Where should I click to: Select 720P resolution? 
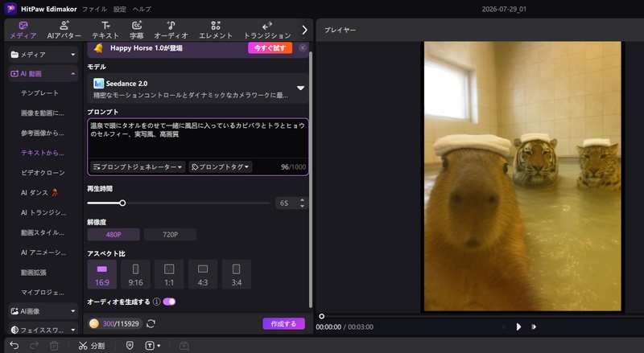pos(170,234)
